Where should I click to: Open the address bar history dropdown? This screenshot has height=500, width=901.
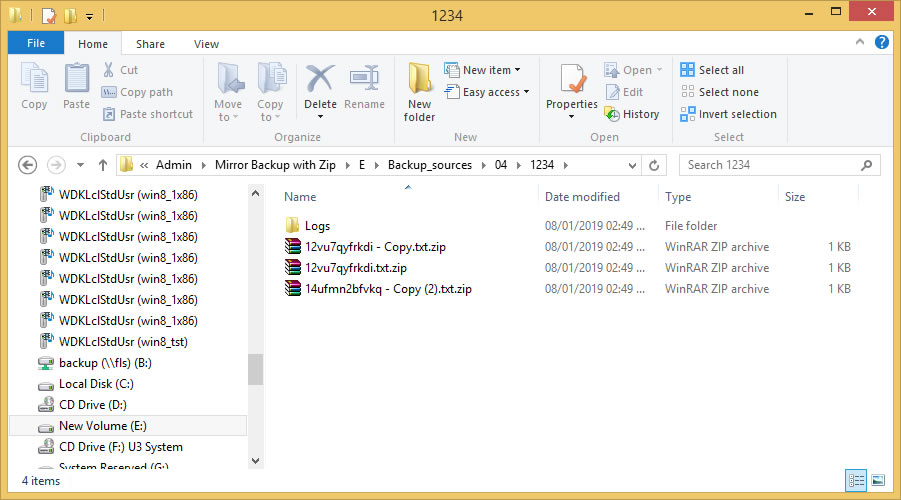pos(630,165)
